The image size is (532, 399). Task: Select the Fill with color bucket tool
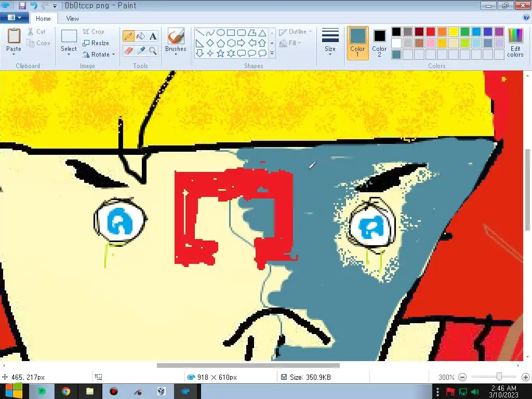point(141,36)
